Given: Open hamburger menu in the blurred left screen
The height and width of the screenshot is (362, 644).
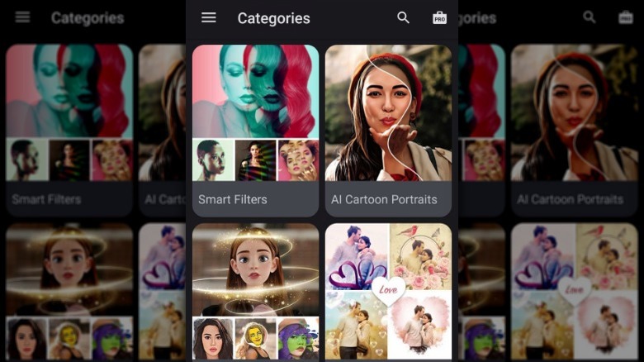Looking at the screenshot, I should point(22,17).
